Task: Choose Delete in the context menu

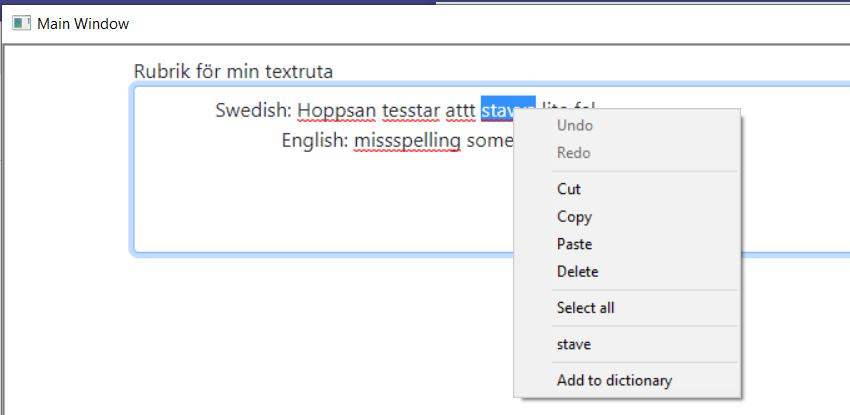Action: [577, 271]
